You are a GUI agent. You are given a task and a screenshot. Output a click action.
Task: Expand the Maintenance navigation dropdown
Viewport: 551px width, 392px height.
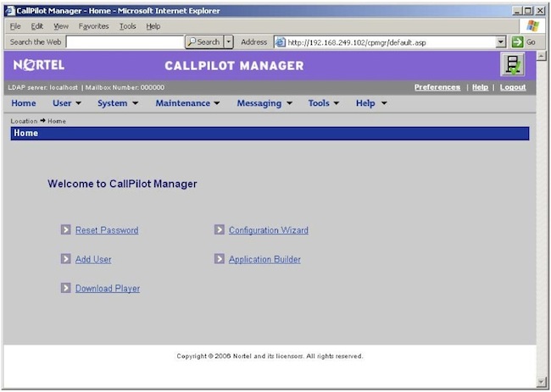(187, 103)
